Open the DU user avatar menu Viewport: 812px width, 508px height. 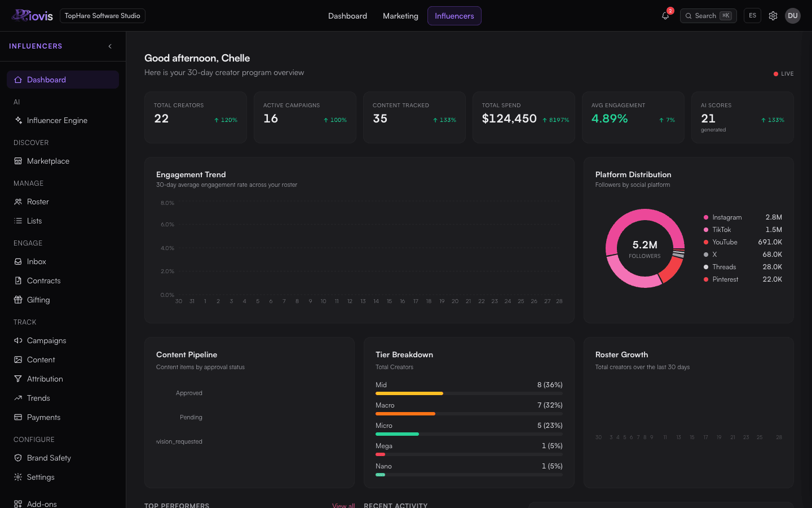pos(793,16)
